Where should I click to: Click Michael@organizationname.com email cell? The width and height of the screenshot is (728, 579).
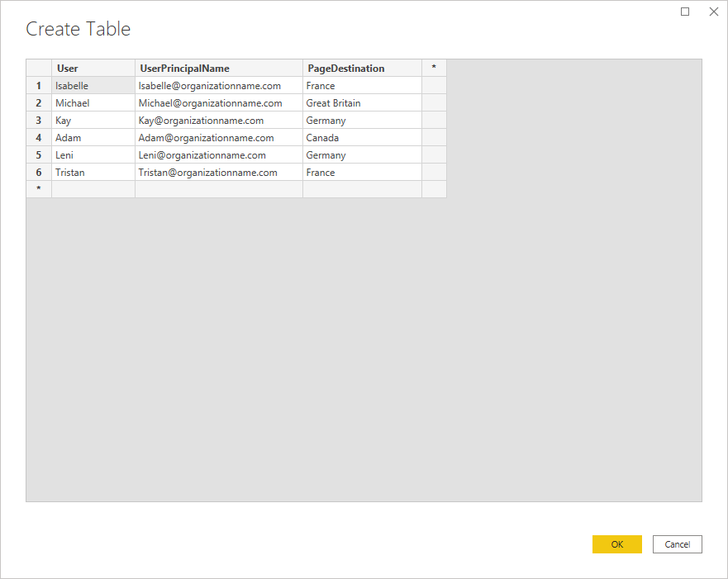click(218, 103)
